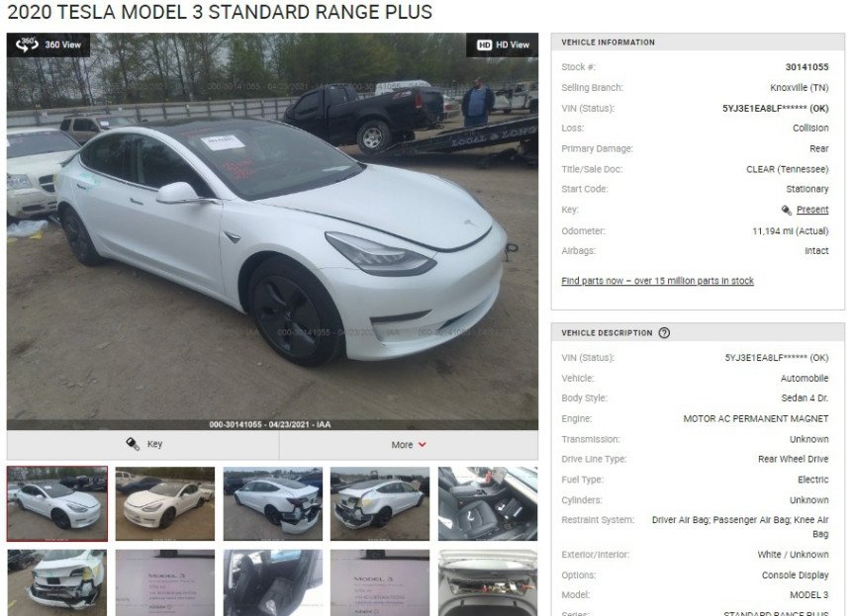Select the first front-right exterior thumbnail
This screenshot has width=851, height=616.
57,503
